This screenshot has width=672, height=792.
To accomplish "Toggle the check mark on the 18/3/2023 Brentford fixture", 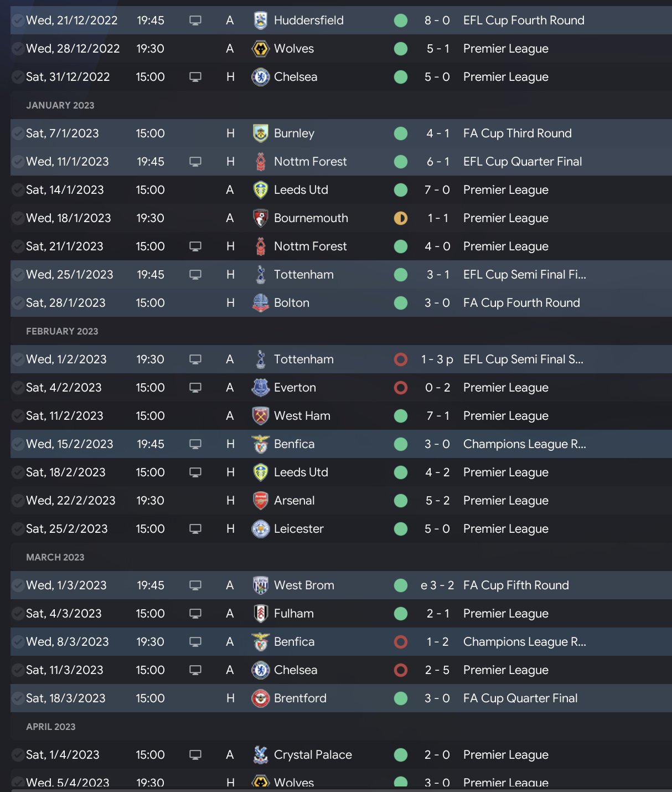I will (x=18, y=698).
